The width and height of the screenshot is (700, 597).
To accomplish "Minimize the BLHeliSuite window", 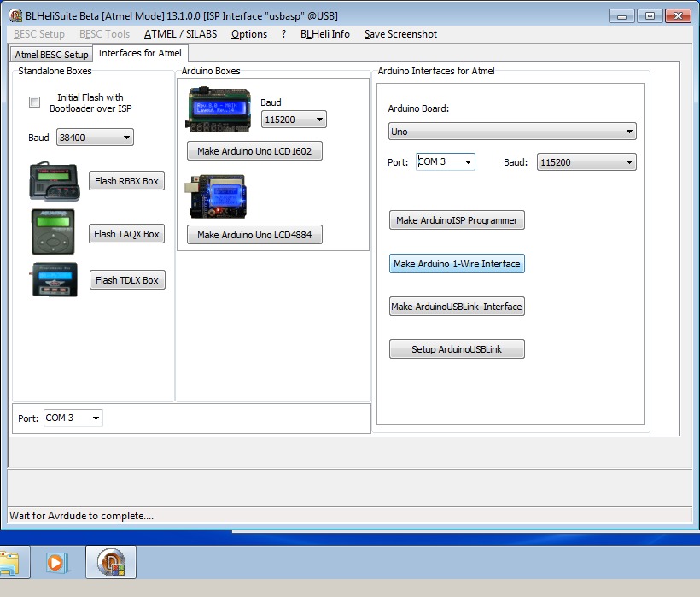I will (621, 16).
